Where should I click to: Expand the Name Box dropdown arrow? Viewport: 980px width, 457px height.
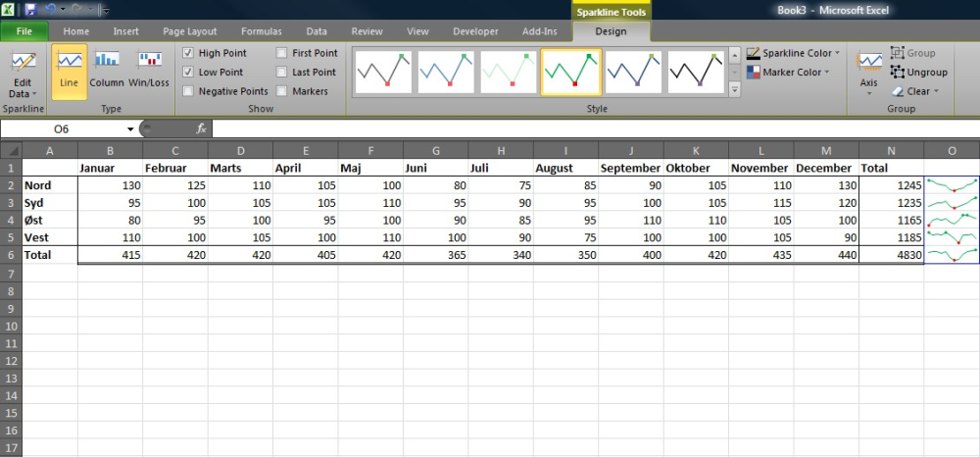[130, 129]
